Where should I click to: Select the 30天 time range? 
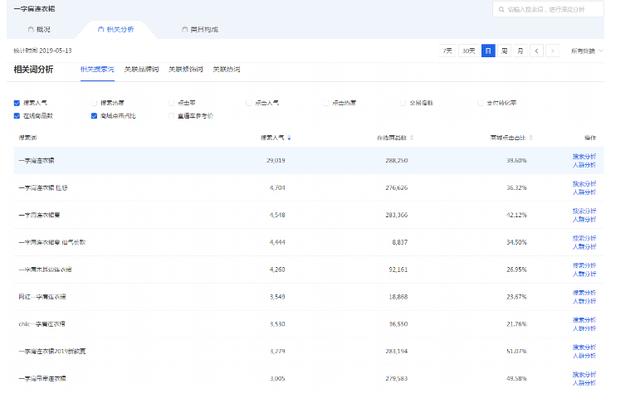coord(469,50)
